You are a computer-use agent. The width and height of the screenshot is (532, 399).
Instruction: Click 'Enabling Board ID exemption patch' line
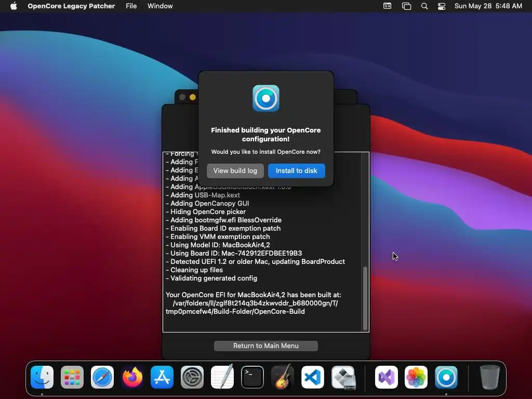(223, 229)
